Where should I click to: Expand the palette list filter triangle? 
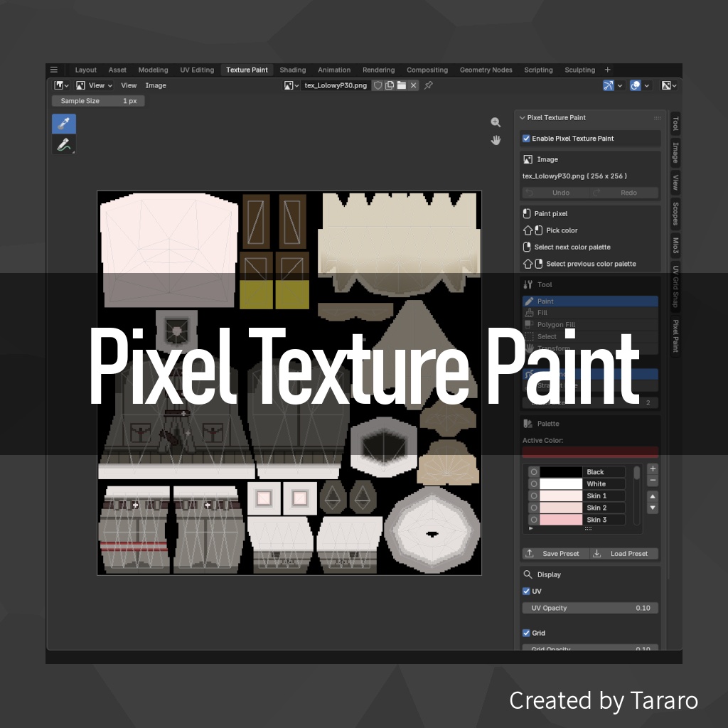point(530,528)
